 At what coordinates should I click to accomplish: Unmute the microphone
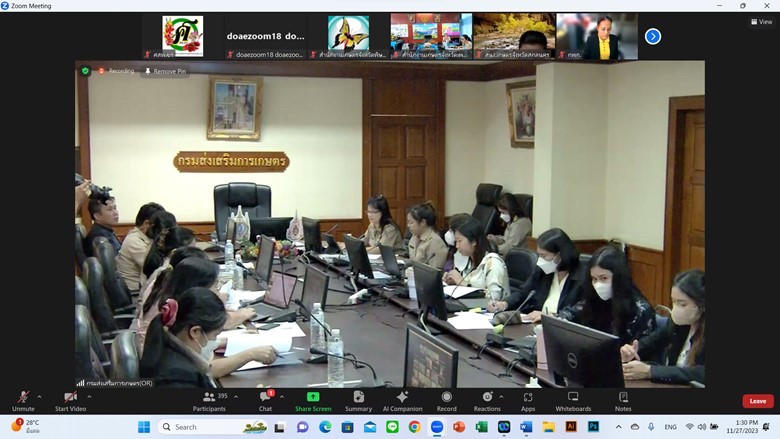[x=22, y=400]
